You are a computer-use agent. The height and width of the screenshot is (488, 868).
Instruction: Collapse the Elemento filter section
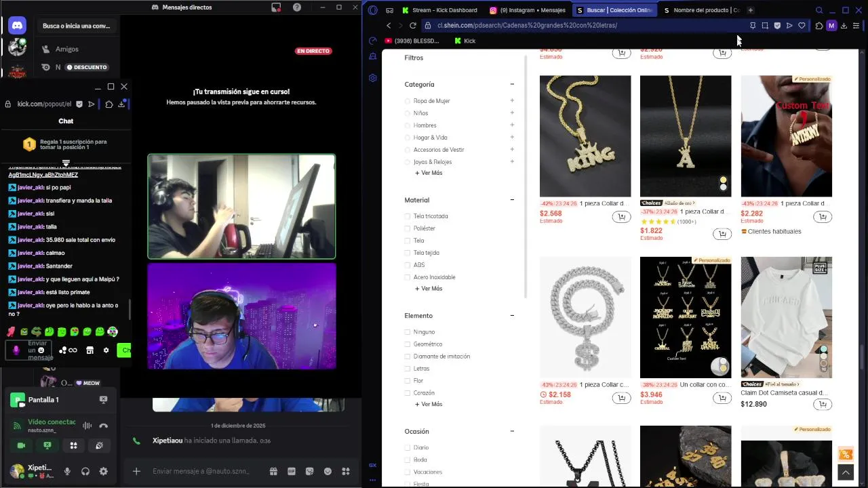[x=512, y=316]
